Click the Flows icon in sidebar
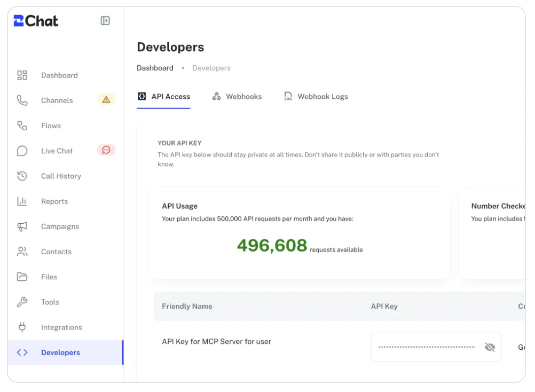 point(22,126)
